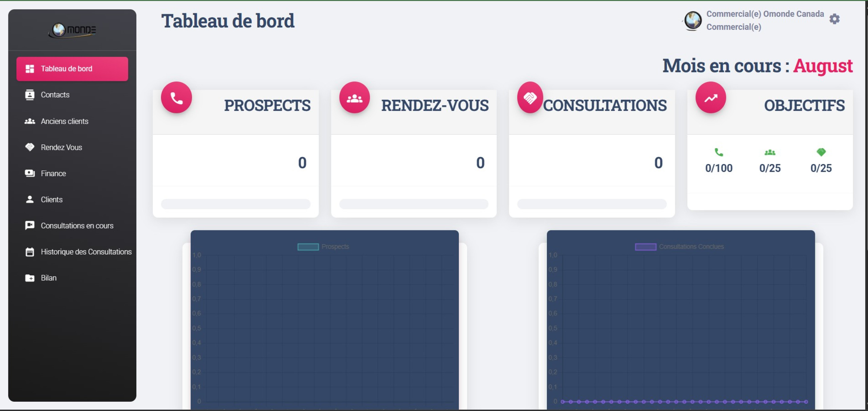
Task: Click the pink handshake icon on Consultations card
Action: pos(530,98)
